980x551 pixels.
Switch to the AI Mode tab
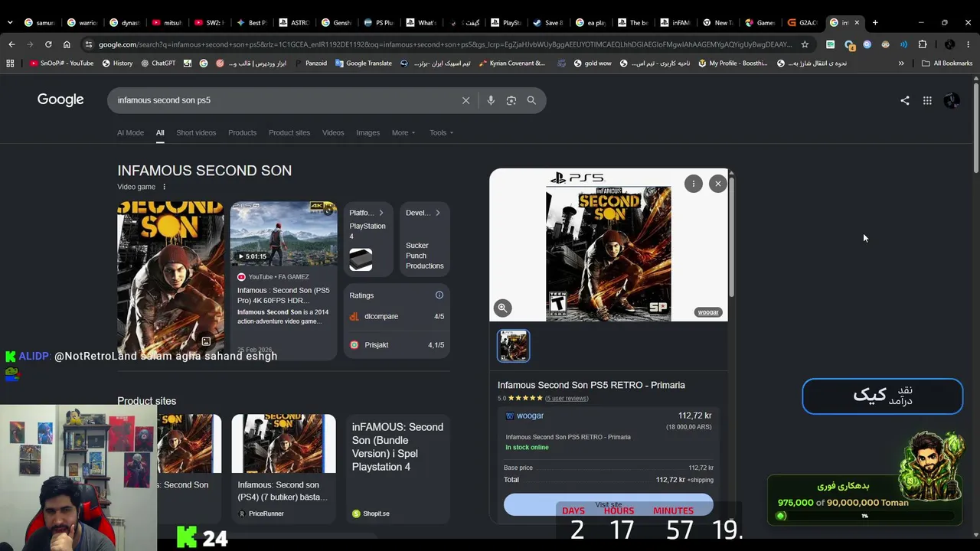[x=130, y=132]
